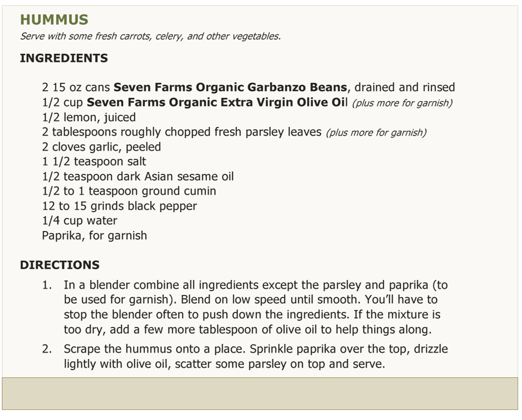Click the 1/2 lemon, juiced line

point(89,118)
